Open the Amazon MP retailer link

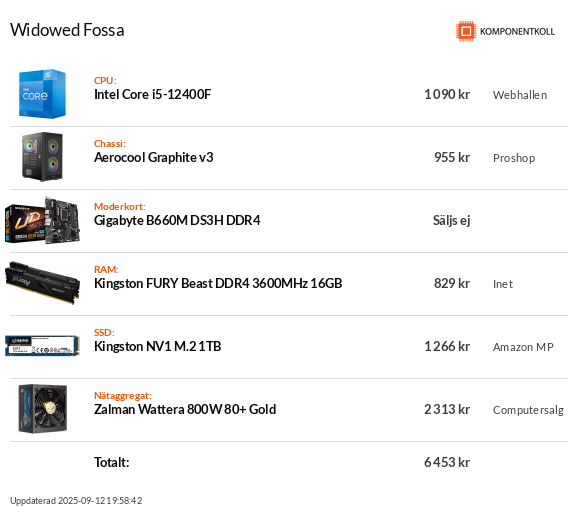tap(523, 347)
